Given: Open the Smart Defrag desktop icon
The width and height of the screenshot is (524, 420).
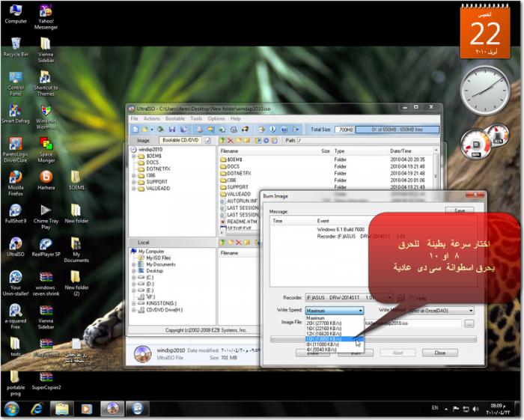Looking at the screenshot, I should tap(16, 113).
